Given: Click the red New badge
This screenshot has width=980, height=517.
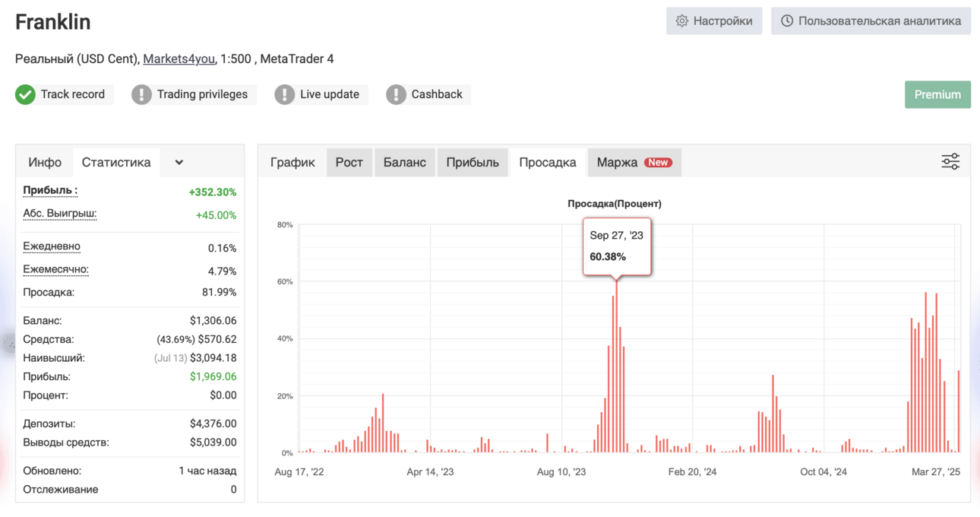Looking at the screenshot, I should click(658, 162).
